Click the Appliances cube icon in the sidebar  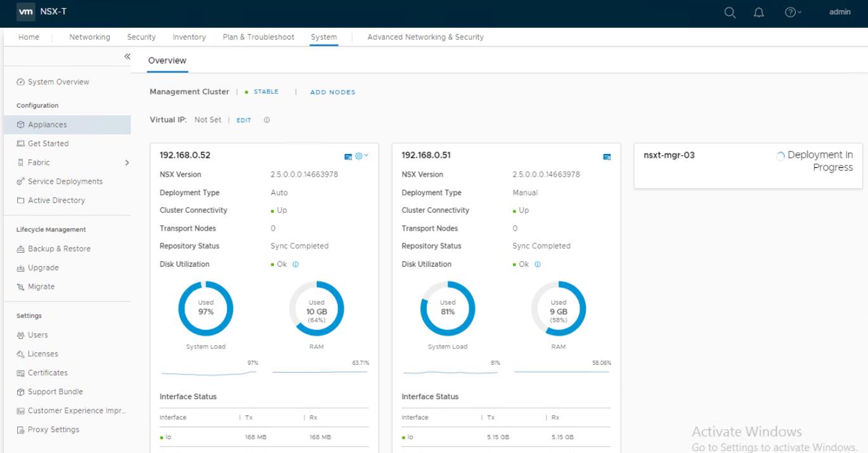[21, 125]
